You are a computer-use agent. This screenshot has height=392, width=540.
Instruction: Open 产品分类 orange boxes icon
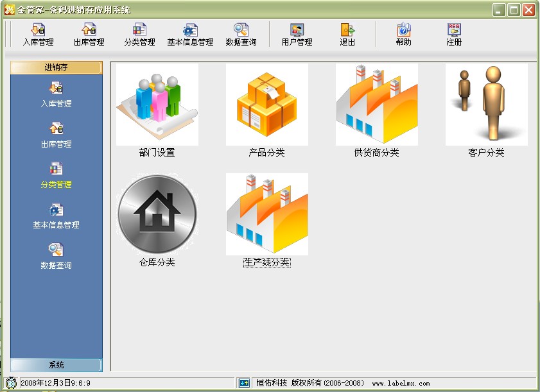click(267, 105)
